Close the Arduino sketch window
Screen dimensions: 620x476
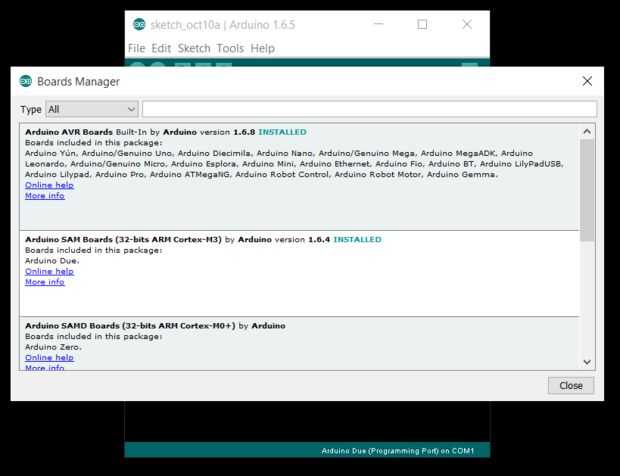coord(467,24)
